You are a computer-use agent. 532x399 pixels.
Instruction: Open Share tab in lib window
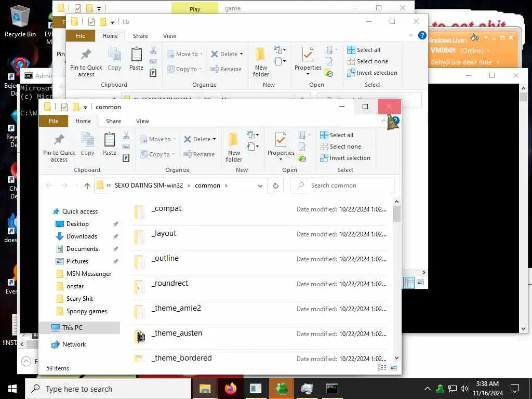[x=140, y=36]
